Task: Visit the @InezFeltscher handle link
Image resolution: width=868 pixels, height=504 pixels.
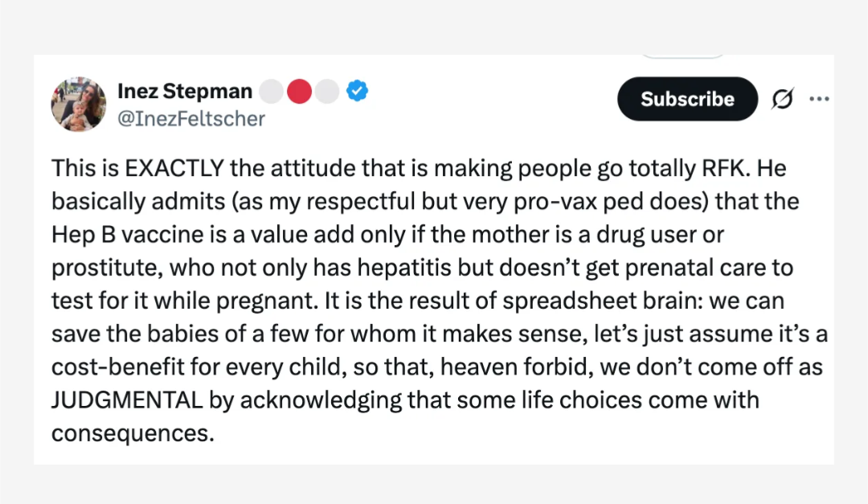Action: 191,118
